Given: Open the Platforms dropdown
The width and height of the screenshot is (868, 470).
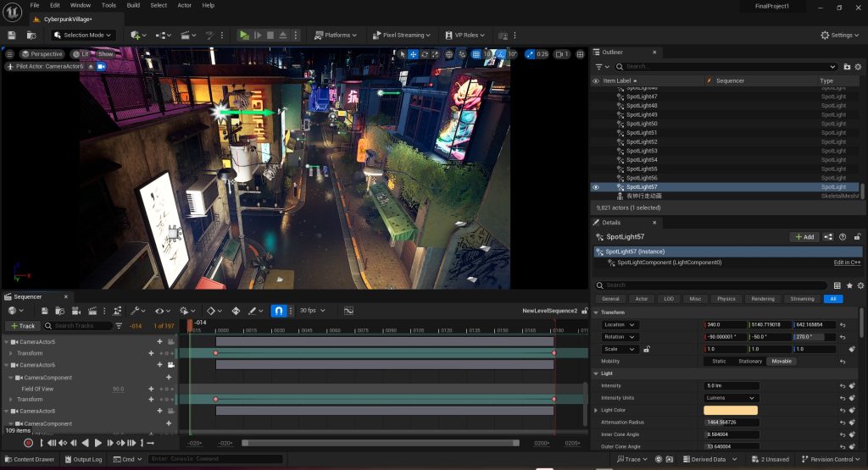Looking at the screenshot, I should (336, 35).
